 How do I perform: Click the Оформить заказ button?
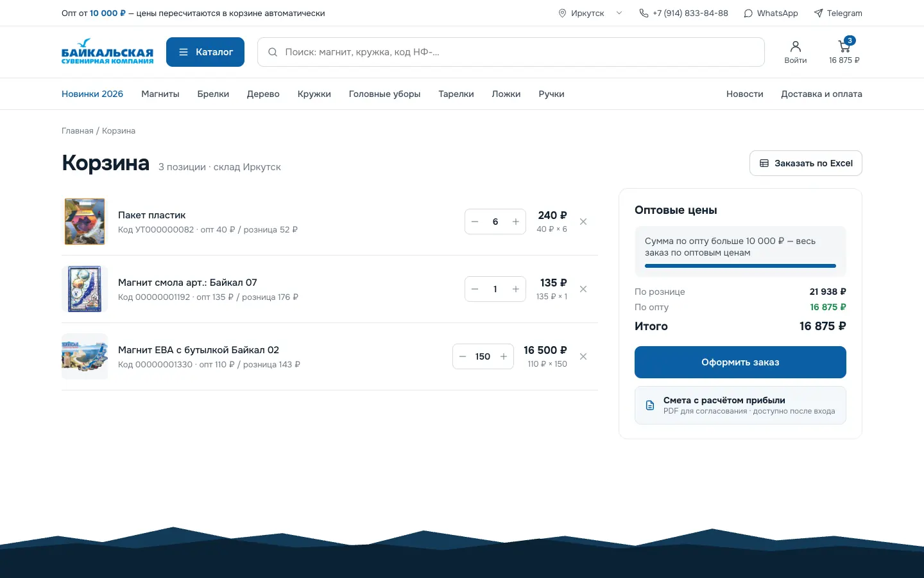coord(740,362)
